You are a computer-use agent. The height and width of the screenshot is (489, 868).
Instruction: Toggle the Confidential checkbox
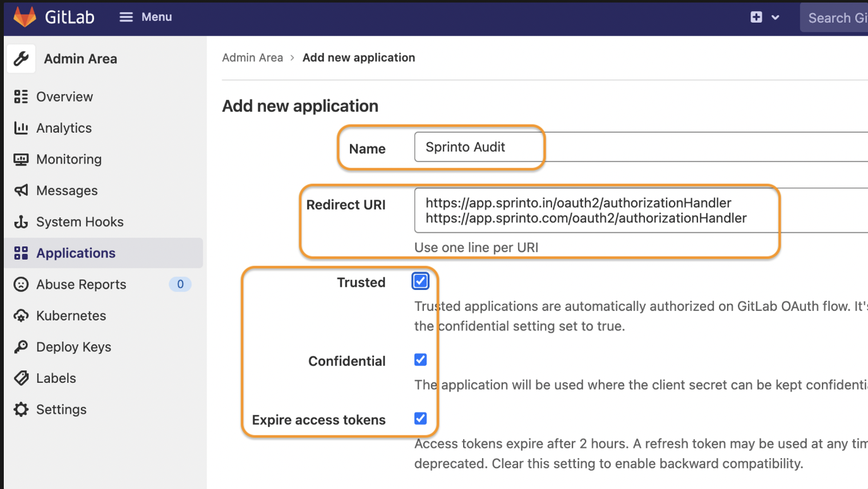click(x=420, y=360)
